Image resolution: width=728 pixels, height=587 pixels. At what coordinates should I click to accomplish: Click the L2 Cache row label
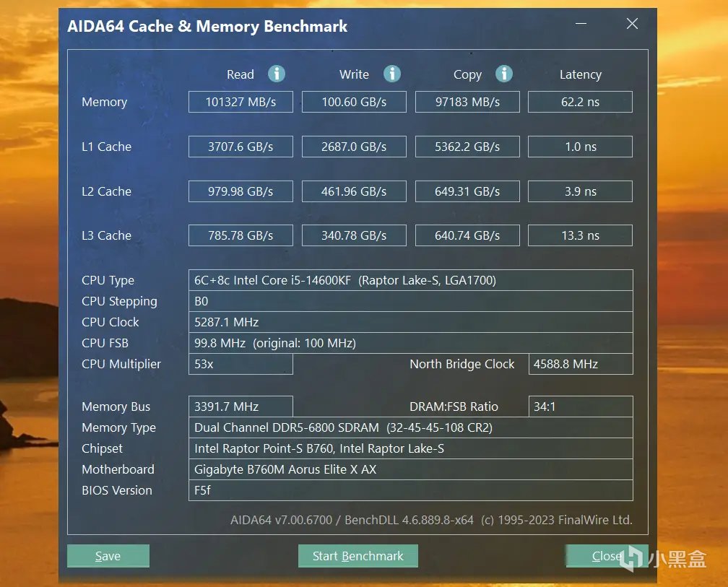[x=106, y=191]
